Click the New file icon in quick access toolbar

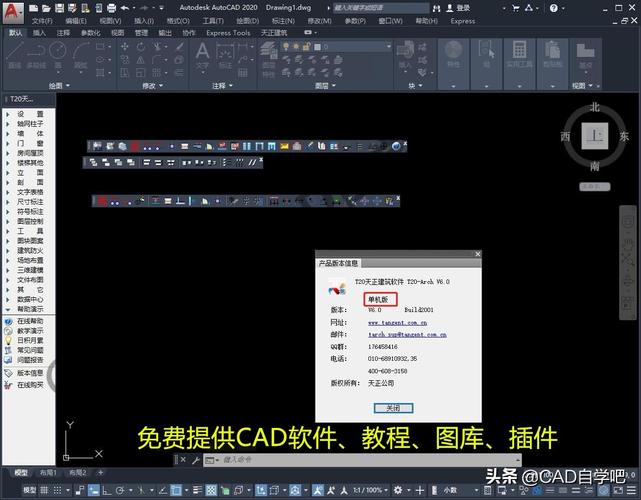(34, 8)
